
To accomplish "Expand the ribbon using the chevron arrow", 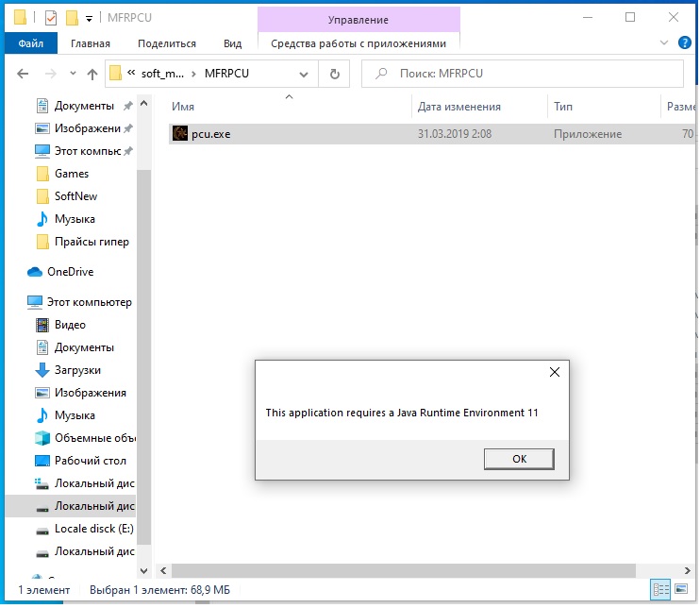I will click(x=665, y=43).
